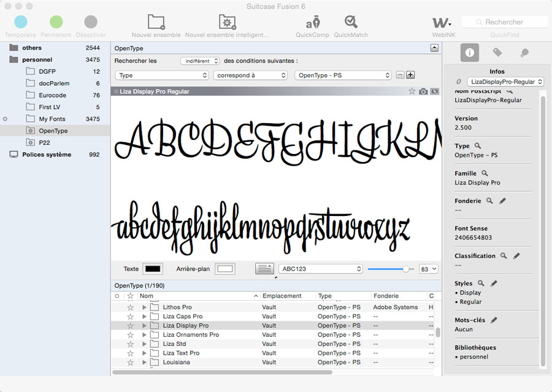Open the ABC123 preview text dropdown
Image resolution: width=552 pixels, height=392 pixels.
click(x=320, y=269)
